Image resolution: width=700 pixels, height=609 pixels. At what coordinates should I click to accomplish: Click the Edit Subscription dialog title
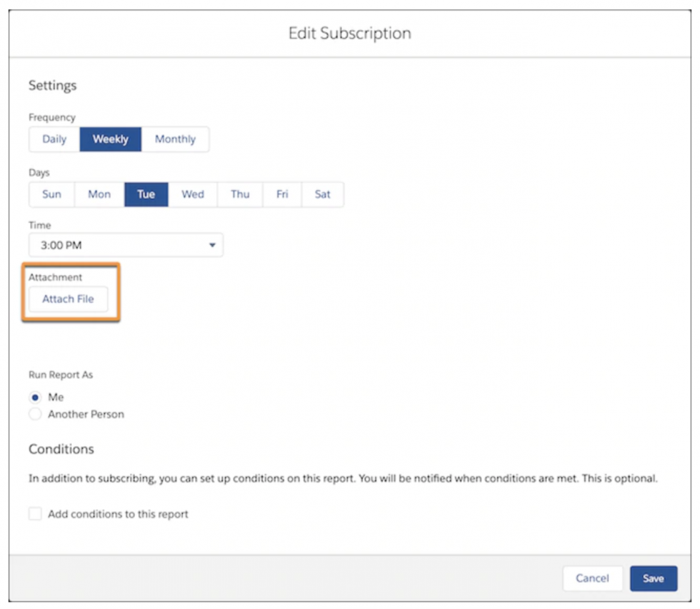349,33
